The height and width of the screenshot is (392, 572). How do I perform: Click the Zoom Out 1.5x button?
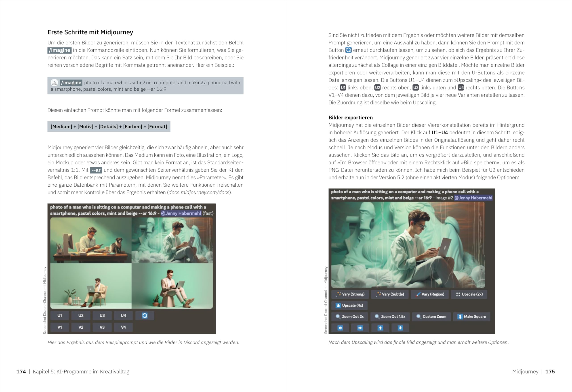390,317
